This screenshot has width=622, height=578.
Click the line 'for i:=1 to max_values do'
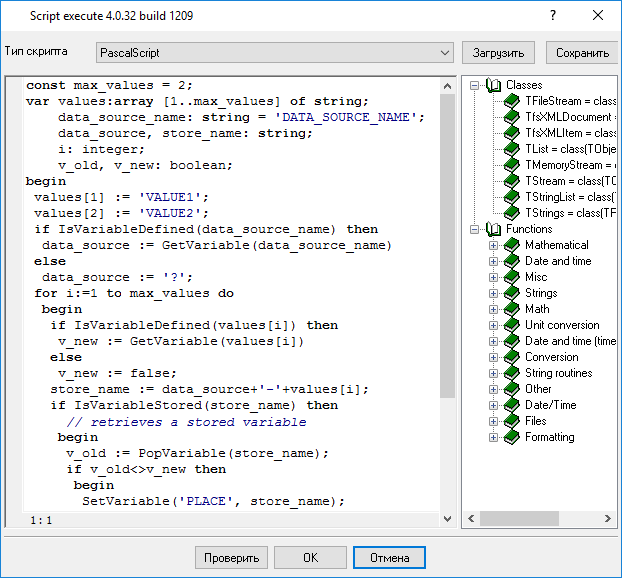coord(134,294)
